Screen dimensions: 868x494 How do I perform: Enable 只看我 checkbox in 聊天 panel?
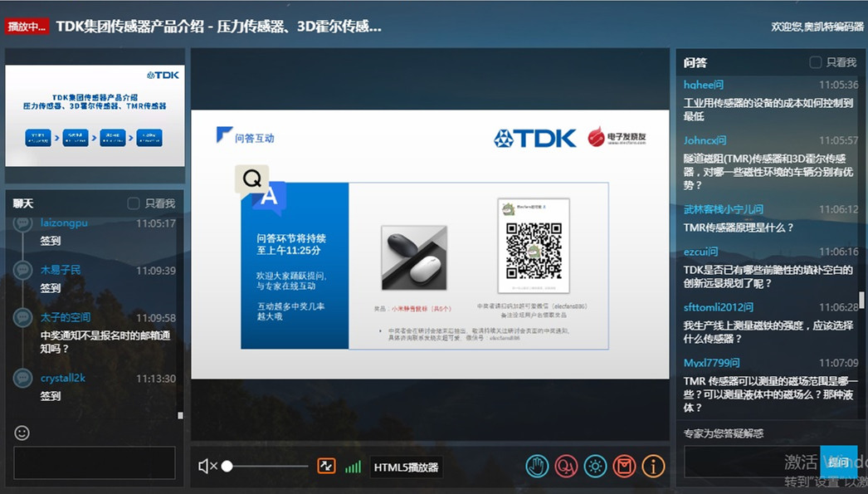(x=134, y=203)
